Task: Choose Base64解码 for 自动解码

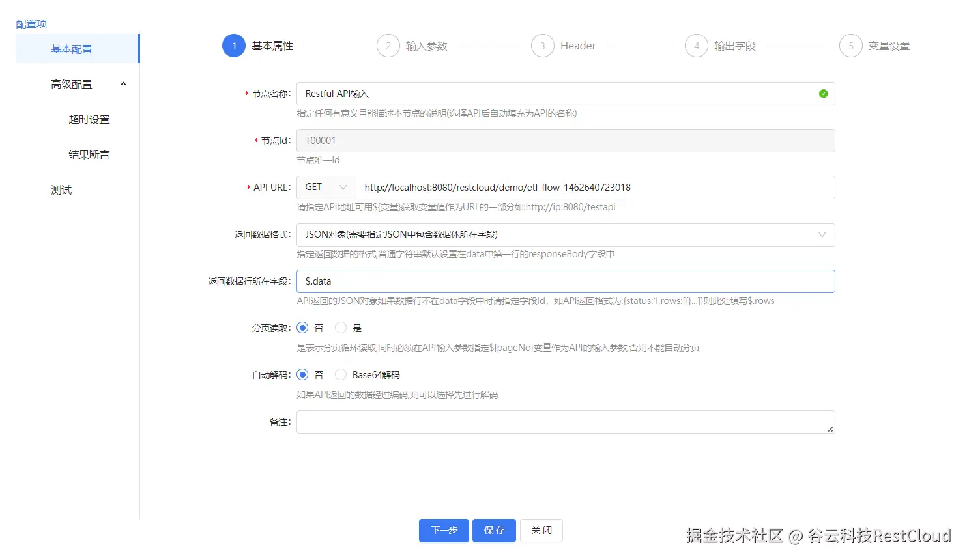Action: (340, 374)
